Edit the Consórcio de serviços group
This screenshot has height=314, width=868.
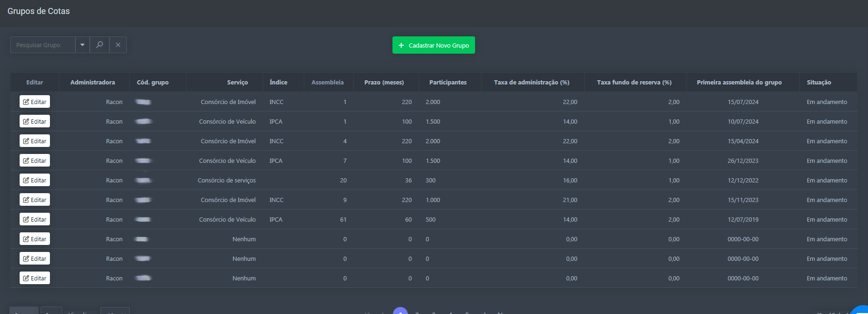35,180
